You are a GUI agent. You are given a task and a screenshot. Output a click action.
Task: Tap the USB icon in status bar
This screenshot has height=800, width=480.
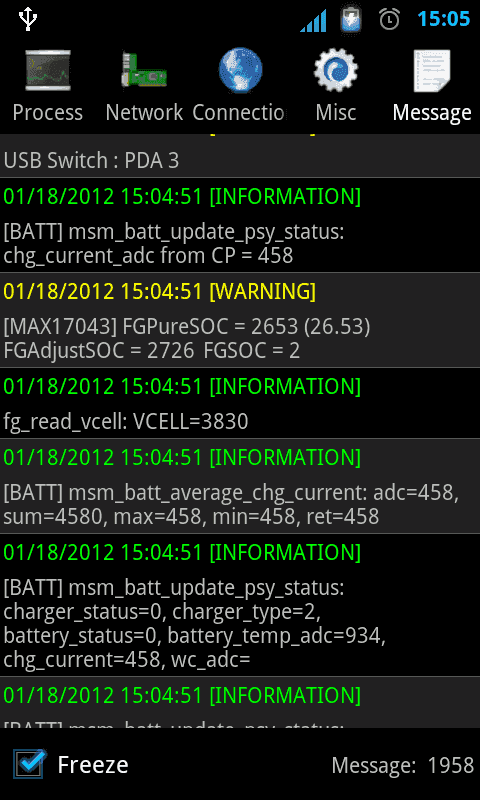click(28, 19)
